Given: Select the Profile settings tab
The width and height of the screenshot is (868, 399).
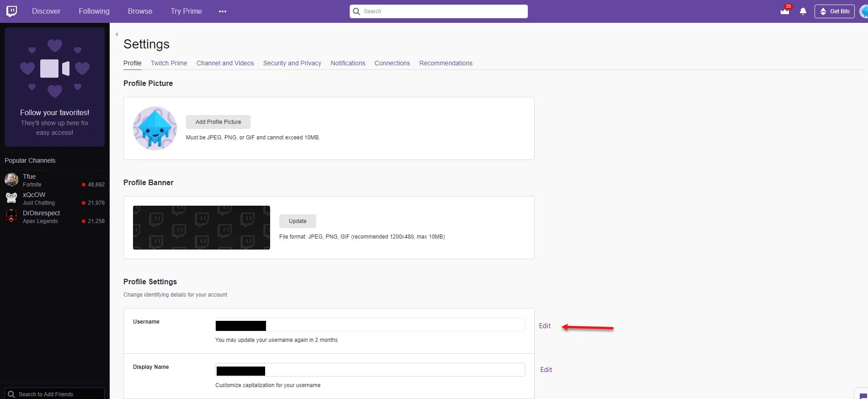Looking at the screenshot, I should (x=133, y=63).
